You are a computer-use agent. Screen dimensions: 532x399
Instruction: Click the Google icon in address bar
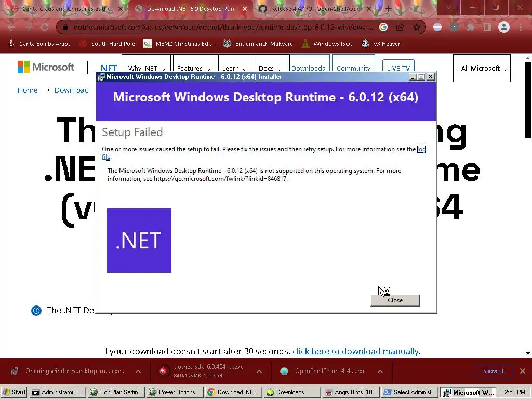tap(383, 27)
